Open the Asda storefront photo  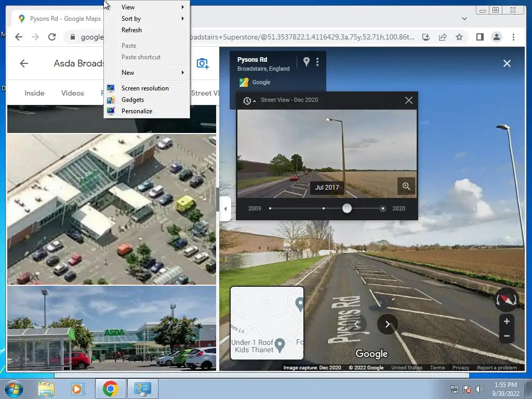[x=112, y=328]
